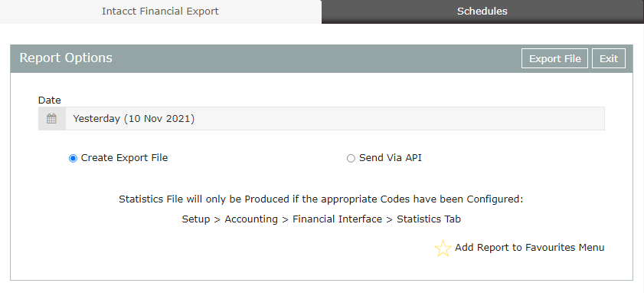Click the Date field label
The image size is (644, 293).
point(49,100)
